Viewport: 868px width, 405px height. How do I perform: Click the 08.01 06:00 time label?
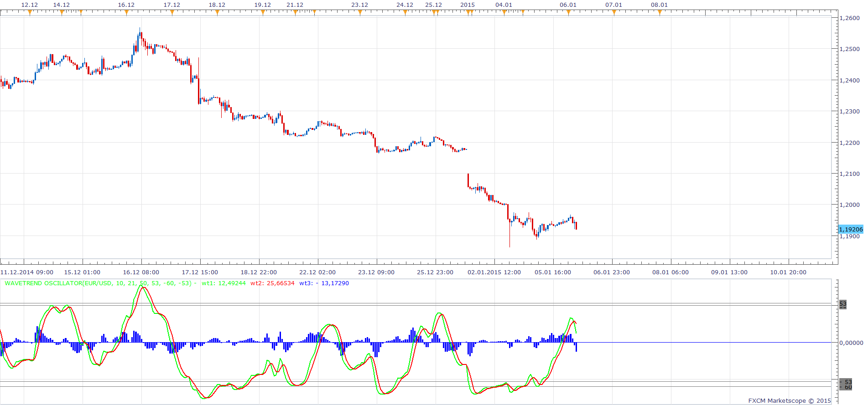click(670, 272)
